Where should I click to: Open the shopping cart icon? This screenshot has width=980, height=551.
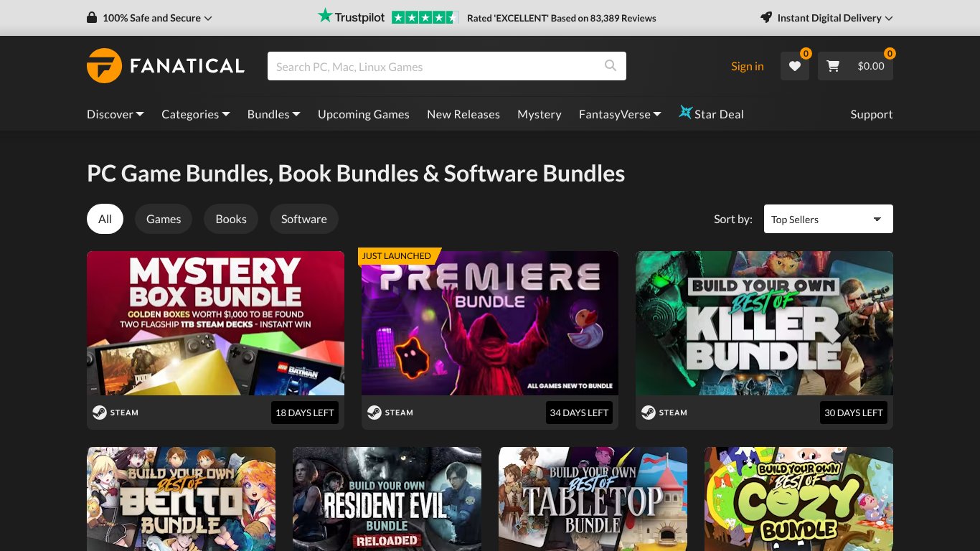pyautogui.click(x=833, y=66)
